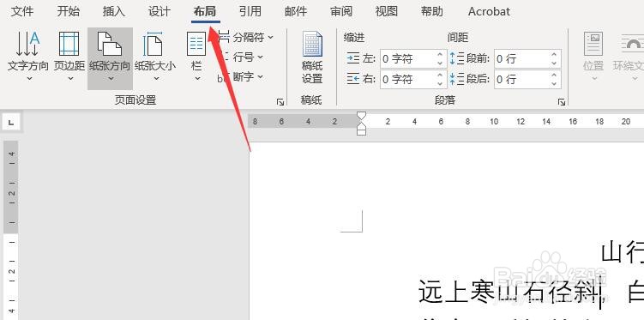
Task: Switch to the 帮助 tab
Action: [x=432, y=11]
